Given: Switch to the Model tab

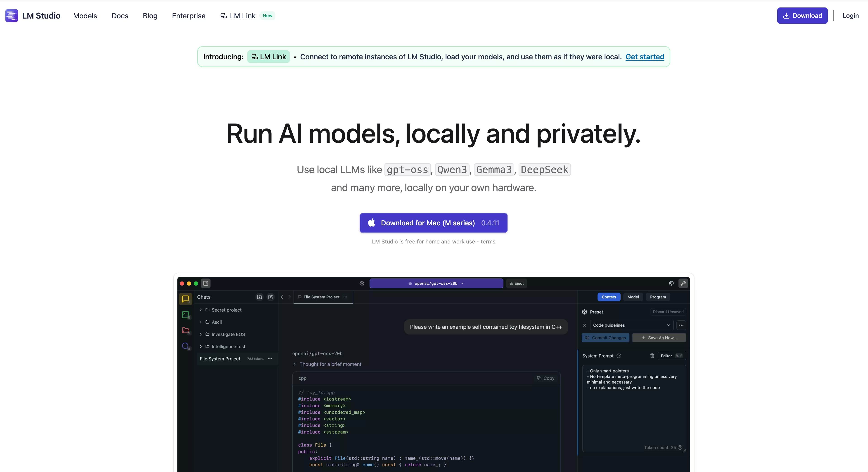Looking at the screenshot, I should click(x=633, y=297).
